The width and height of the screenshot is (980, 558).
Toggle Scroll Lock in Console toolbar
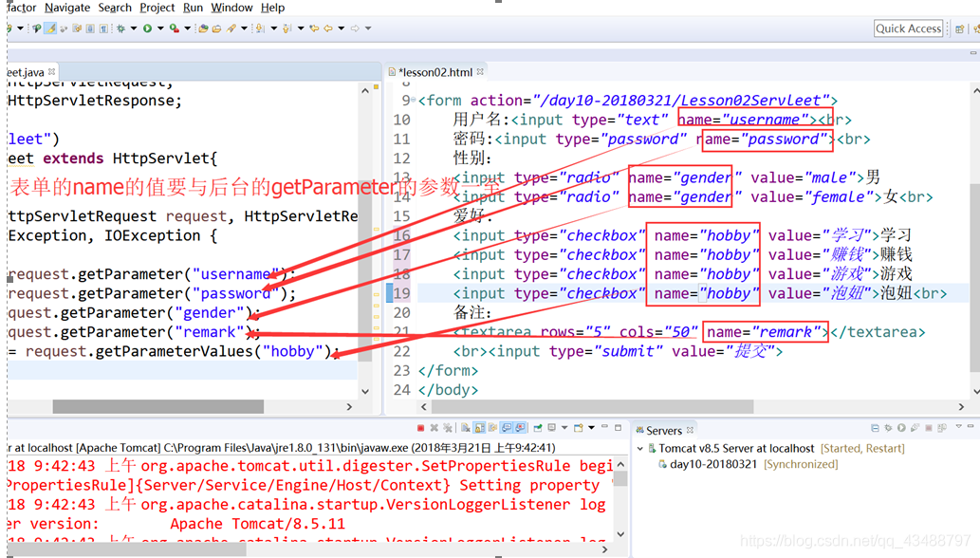click(479, 428)
